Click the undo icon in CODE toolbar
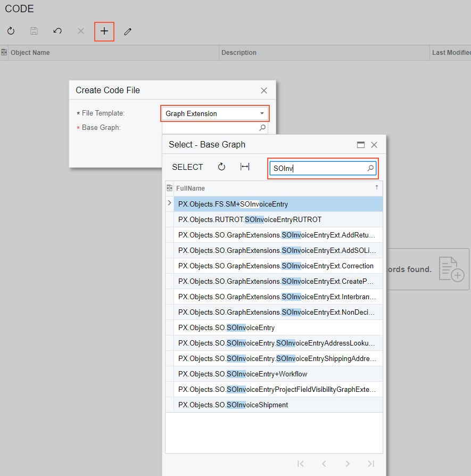Viewport: 471px width, 476px height. tap(57, 31)
